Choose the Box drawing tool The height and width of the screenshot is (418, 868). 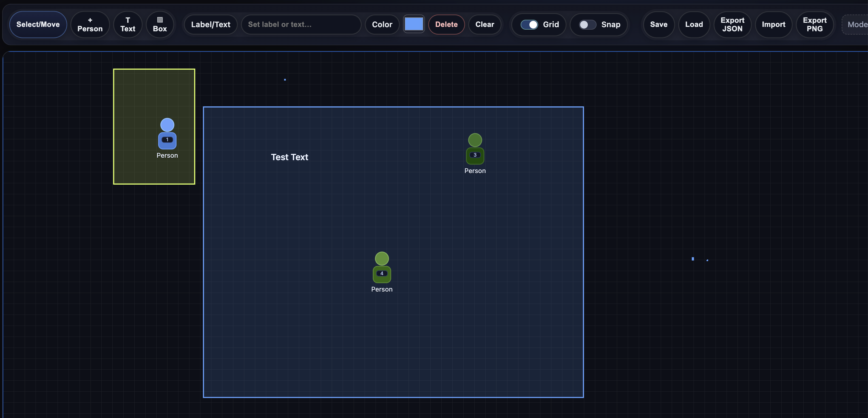(160, 24)
